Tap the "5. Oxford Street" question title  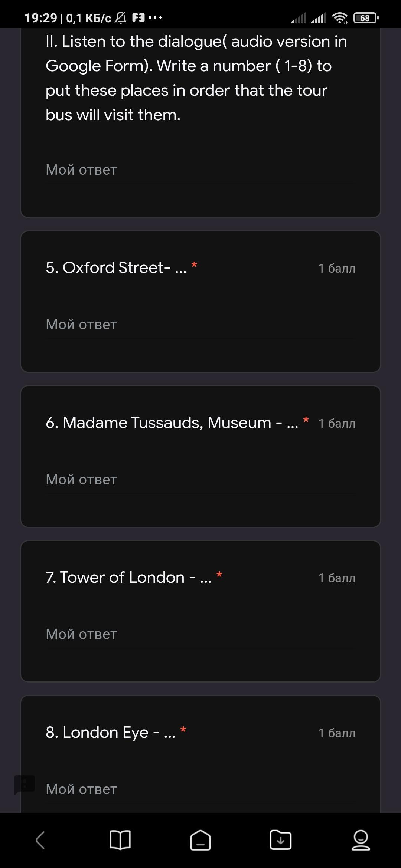[116, 267]
